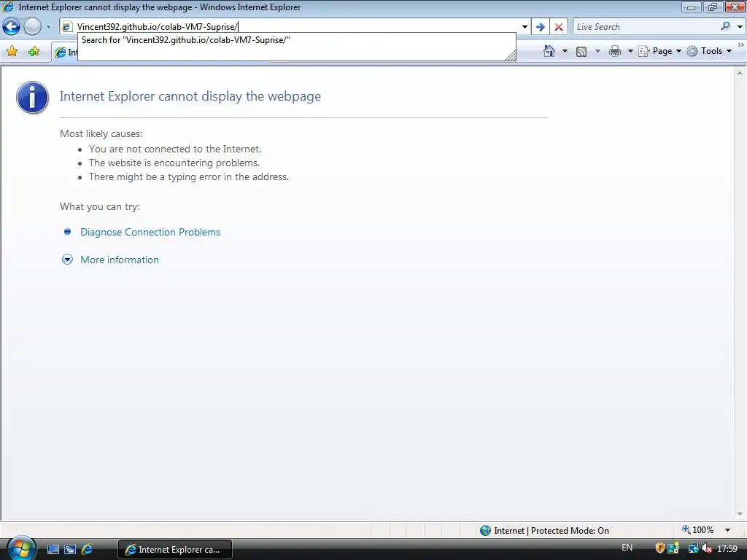The image size is (747, 560).
Task: Click Switch between windows quick launch icon
Action: click(70, 550)
